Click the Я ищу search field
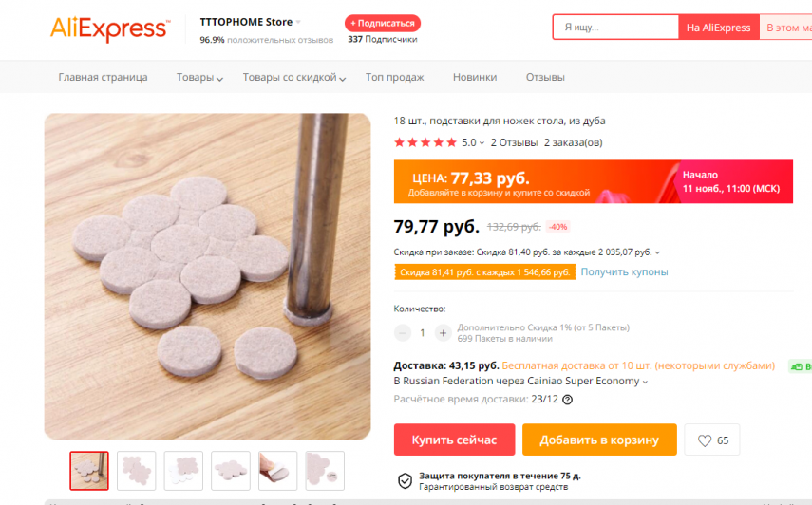812x505 pixels. [x=615, y=28]
